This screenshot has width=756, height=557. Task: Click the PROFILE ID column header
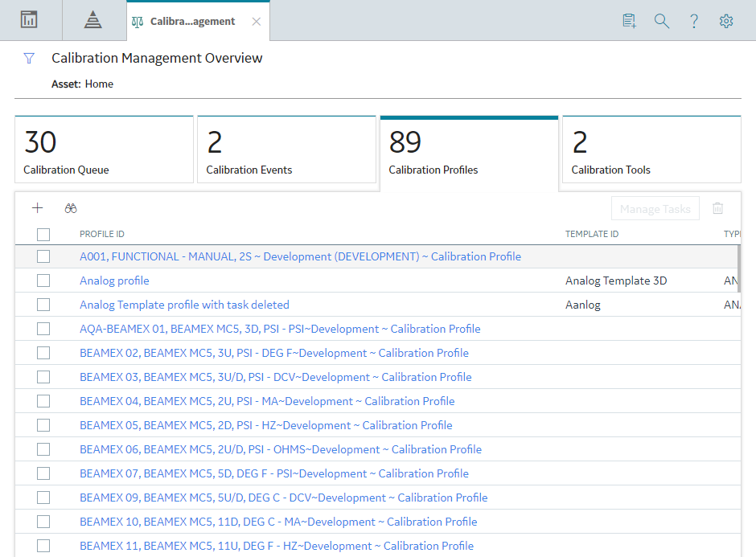pos(101,234)
